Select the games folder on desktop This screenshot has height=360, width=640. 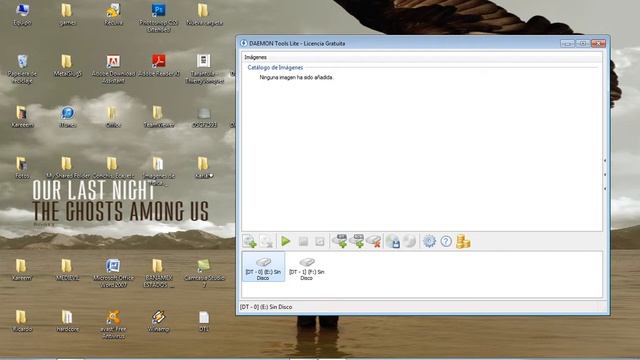[x=67, y=15]
